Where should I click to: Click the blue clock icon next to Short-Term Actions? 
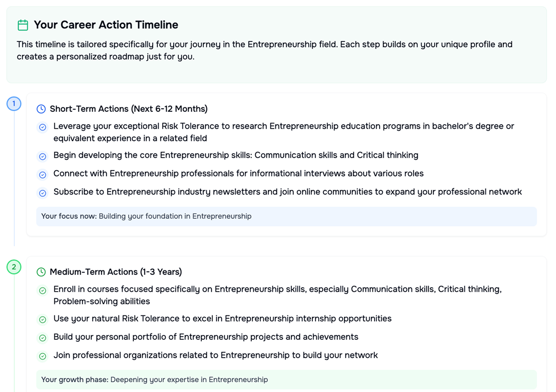tap(41, 109)
